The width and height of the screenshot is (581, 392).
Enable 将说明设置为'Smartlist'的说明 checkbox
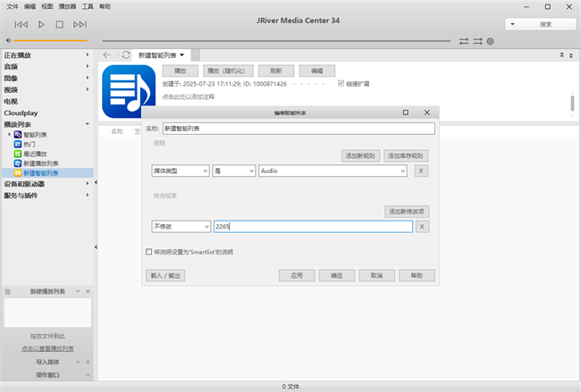[x=148, y=252]
